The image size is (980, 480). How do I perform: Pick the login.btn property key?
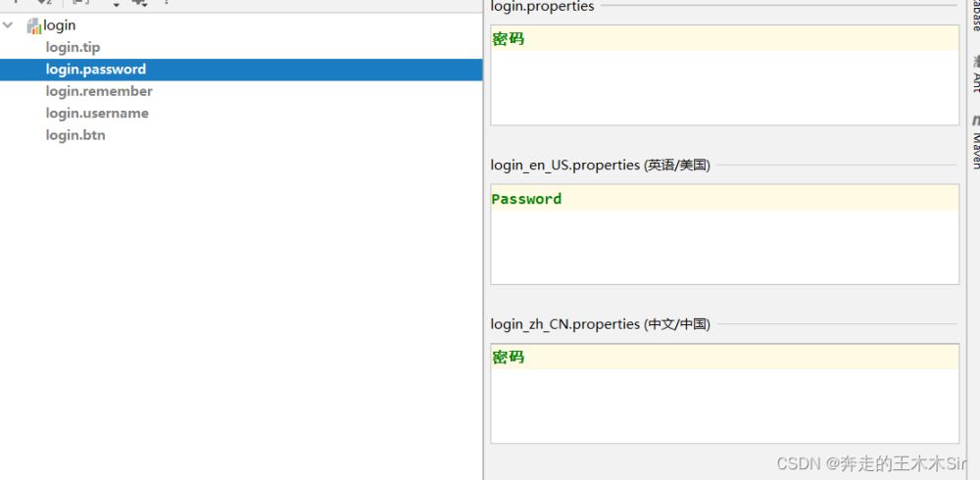tap(75, 135)
